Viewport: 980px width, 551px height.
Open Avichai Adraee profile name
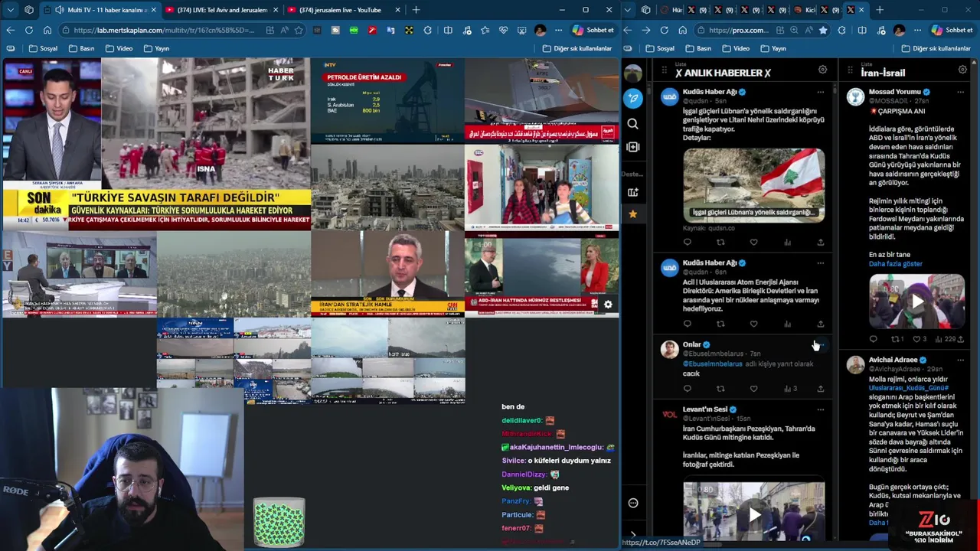click(x=893, y=360)
